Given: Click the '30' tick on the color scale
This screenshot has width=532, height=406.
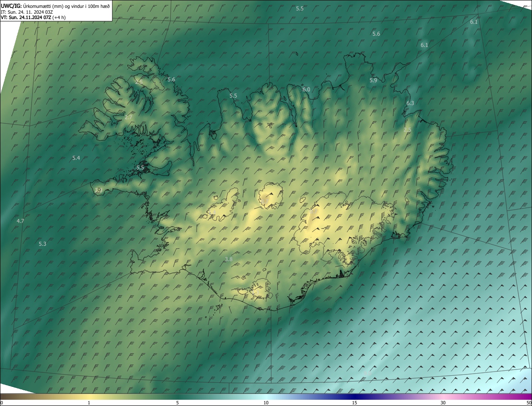Looking at the screenshot, I should (x=443, y=403).
